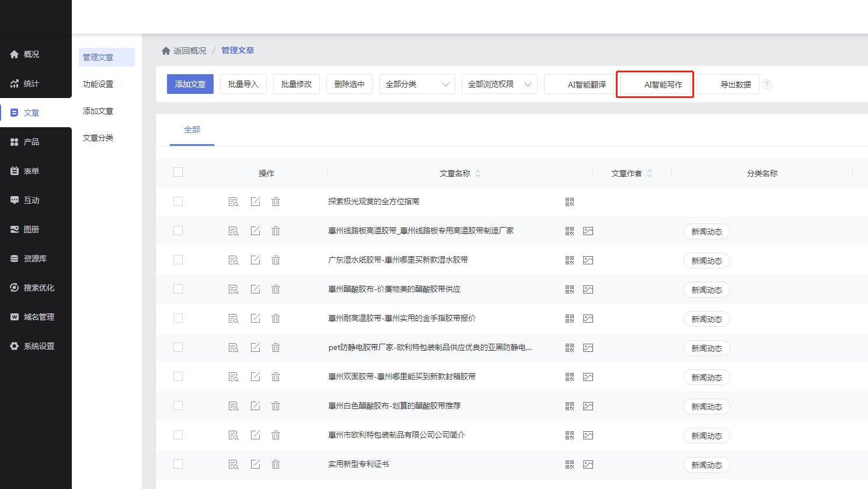The width and height of the screenshot is (868, 489).
Task: Expand the 全部浏览权限 dropdown
Action: coord(499,84)
